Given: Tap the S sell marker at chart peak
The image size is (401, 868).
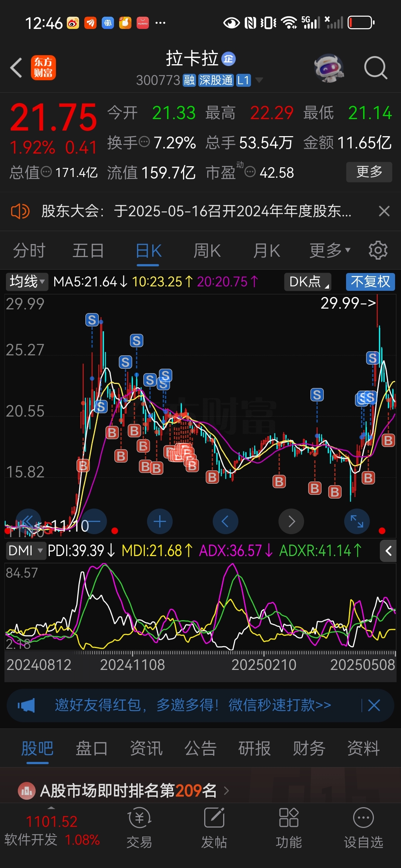Looking at the screenshot, I should [x=92, y=319].
